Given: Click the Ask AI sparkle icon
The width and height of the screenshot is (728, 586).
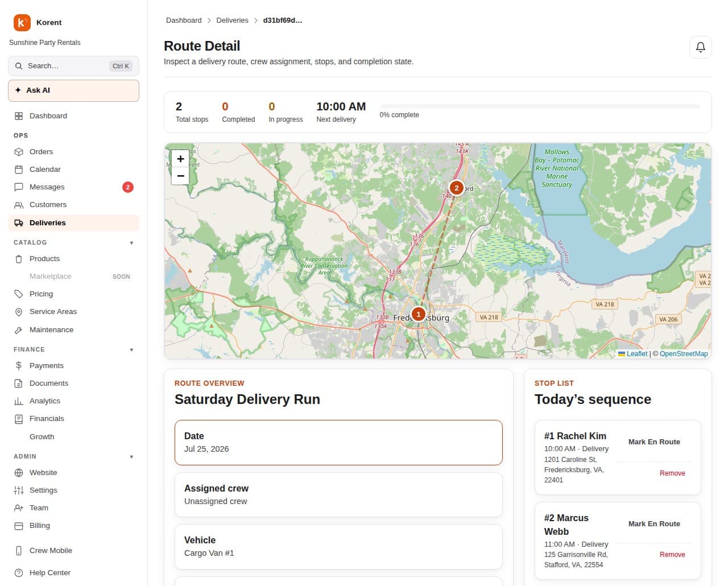Looking at the screenshot, I should [18, 90].
